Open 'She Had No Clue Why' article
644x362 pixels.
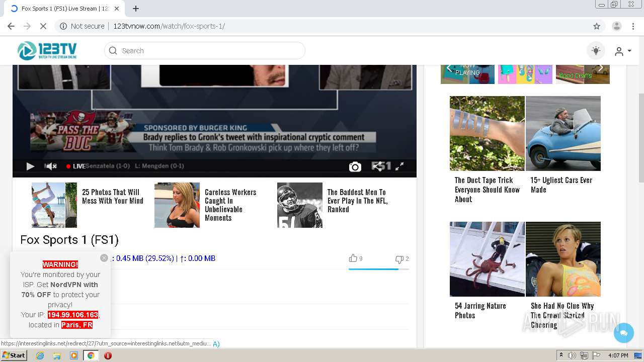562,315
